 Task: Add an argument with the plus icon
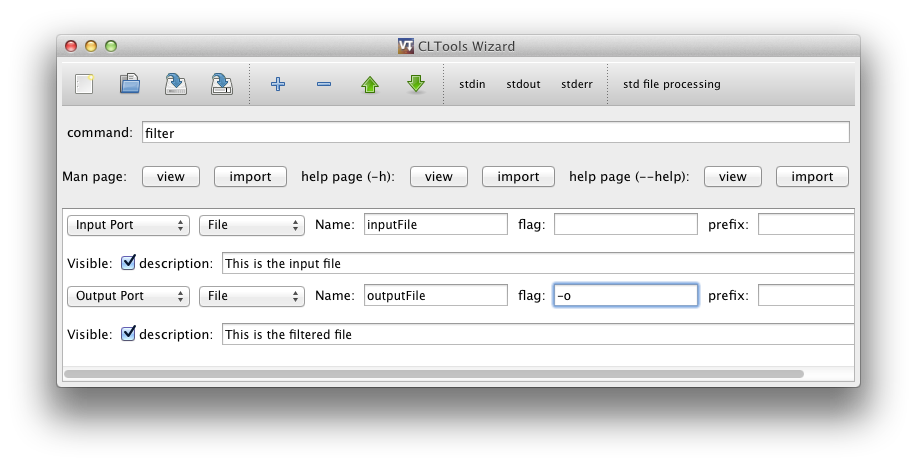point(278,85)
